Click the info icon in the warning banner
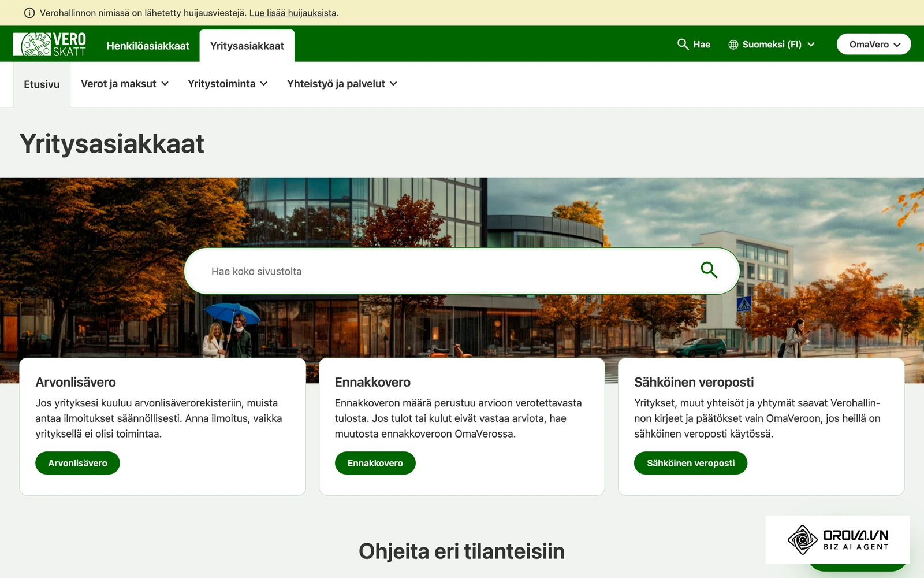The image size is (924, 578). click(29, 13)
